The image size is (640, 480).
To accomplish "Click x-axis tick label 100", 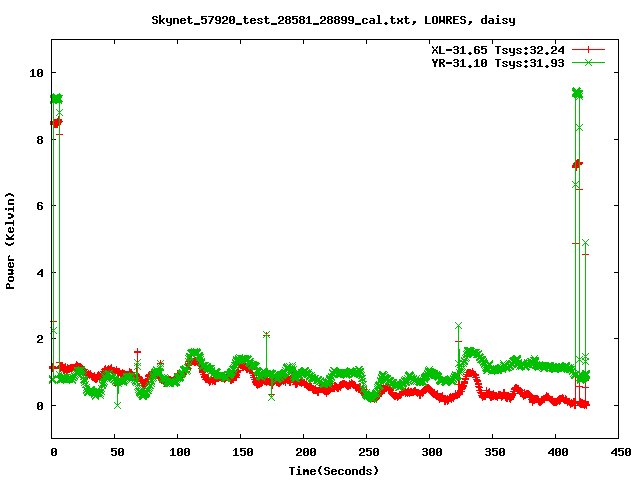I will [x=180, y=452].
